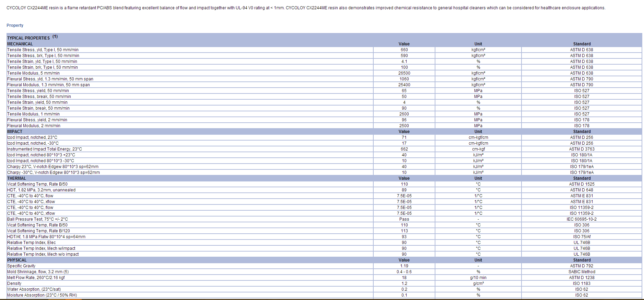Click the 'ISO 75/Af' standard cell
Viewport: 644px width, 300px height.
click(582, 237)
